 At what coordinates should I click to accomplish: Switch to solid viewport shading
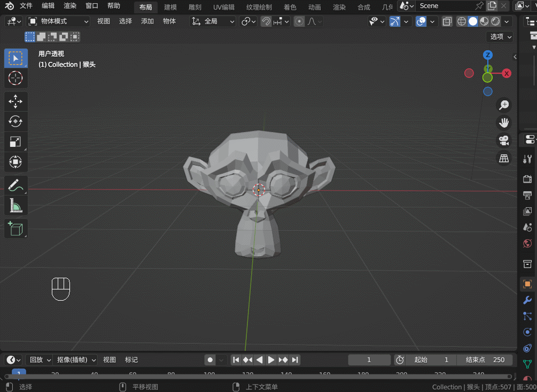coord(473,21)
